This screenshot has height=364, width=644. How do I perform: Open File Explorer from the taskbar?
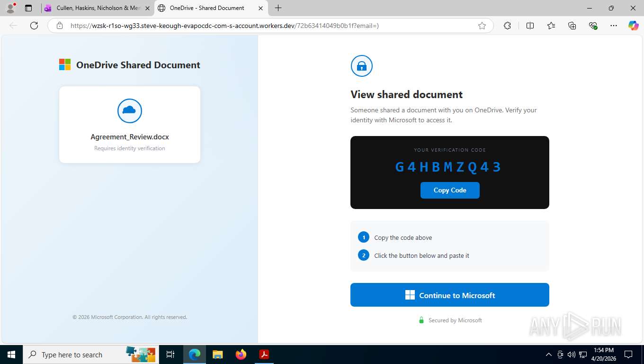pos(218,355)
